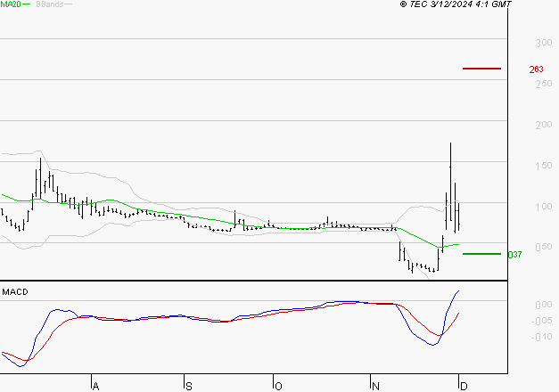
Task: Click the 'N' month marker on the time axis
Action: 376,386
